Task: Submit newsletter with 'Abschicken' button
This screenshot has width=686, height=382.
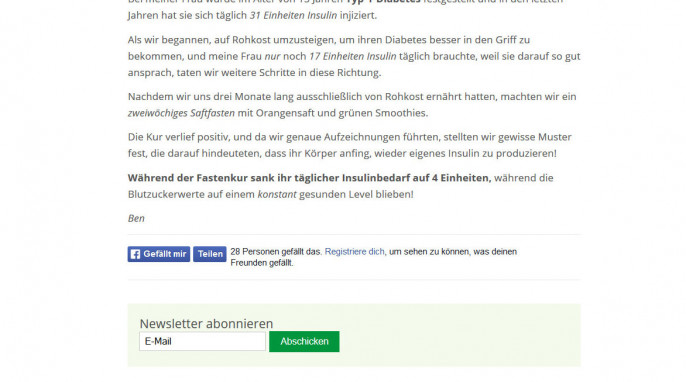Action: point(304,341)
